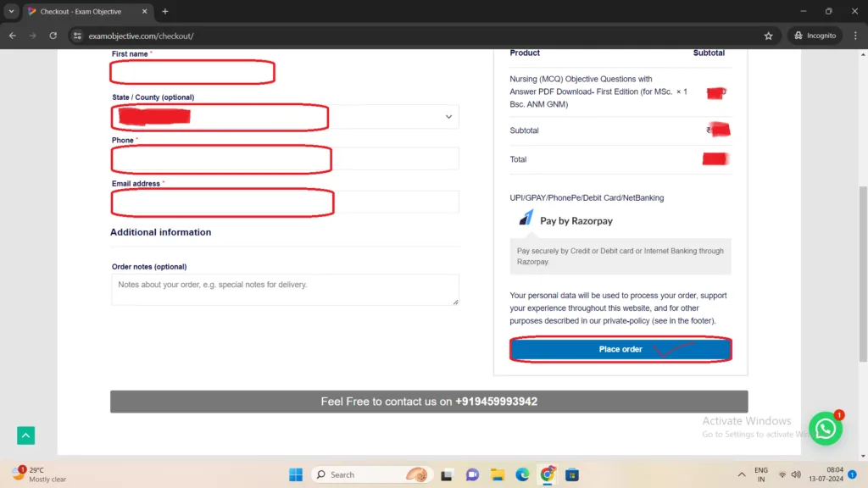Click contact phone number +919459993942
Image resolution: width=868 pixels, height=488 pixels.
pos(496,402)
